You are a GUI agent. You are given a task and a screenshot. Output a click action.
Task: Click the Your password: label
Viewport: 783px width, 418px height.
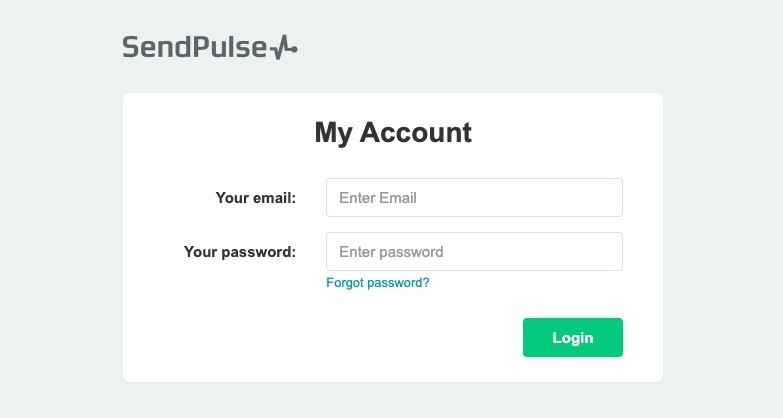(x=240, y=252)
